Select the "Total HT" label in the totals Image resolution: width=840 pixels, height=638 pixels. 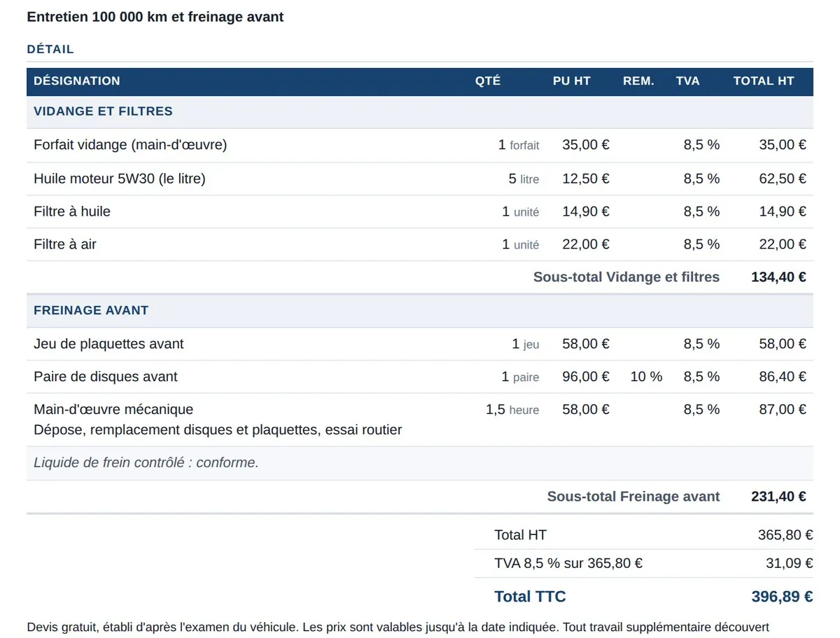click(520, 535)
